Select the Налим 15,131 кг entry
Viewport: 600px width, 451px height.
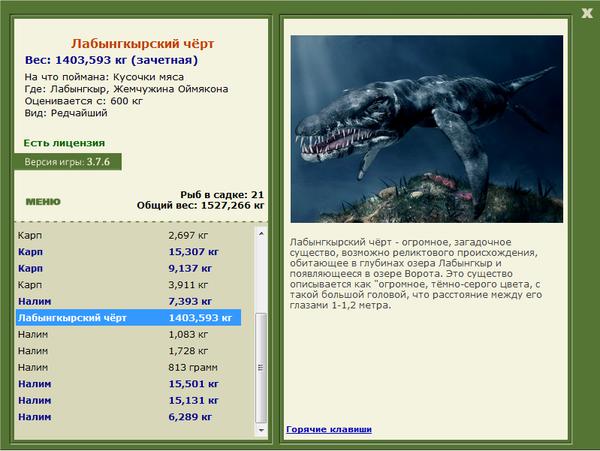[129, 400]
